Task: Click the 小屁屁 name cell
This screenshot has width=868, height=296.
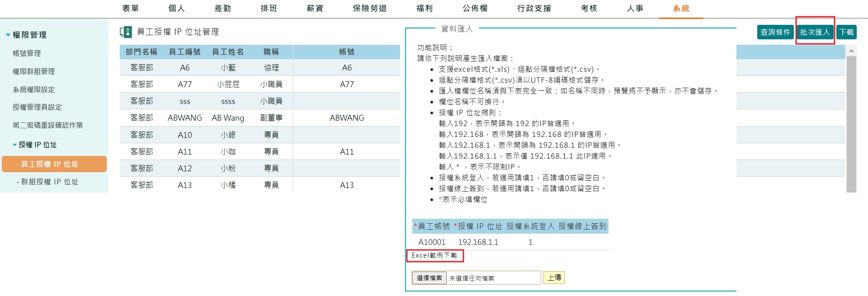Action: pyautogui.click(x=228, y=85)
